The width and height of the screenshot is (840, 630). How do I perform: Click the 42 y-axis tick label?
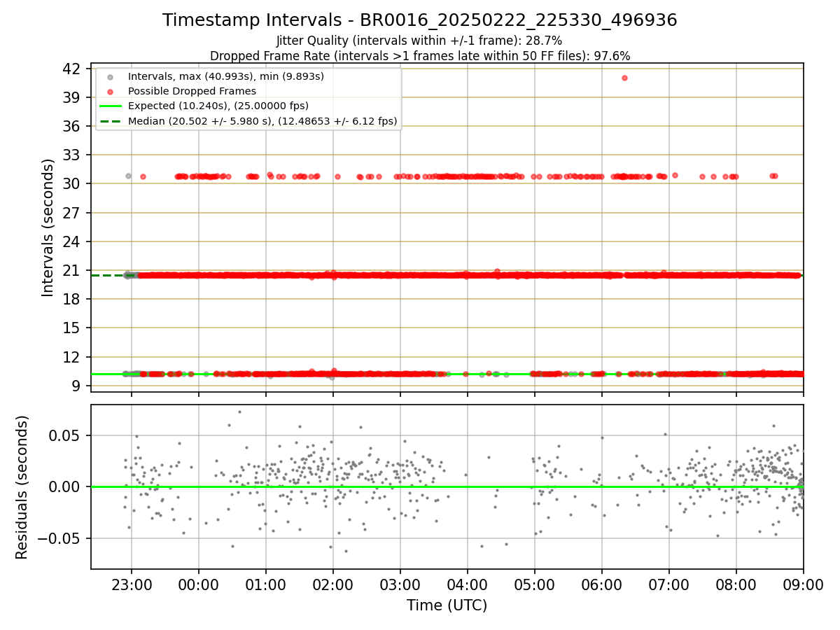pyautogui.click(x=71, y=69)
